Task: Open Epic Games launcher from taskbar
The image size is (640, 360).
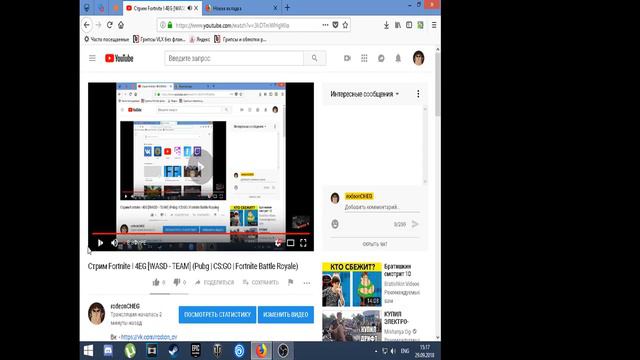Action: [x=196, y=351]
